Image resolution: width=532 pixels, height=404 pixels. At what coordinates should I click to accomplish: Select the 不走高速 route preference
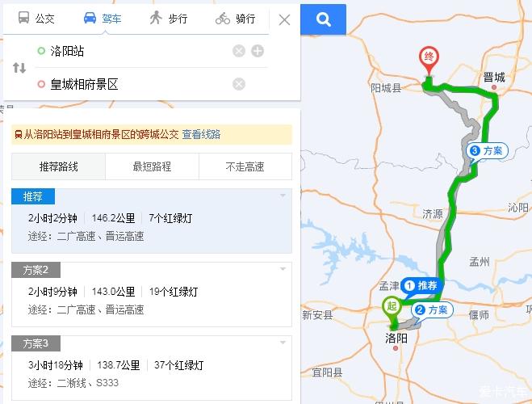click(x=245, y=166)
